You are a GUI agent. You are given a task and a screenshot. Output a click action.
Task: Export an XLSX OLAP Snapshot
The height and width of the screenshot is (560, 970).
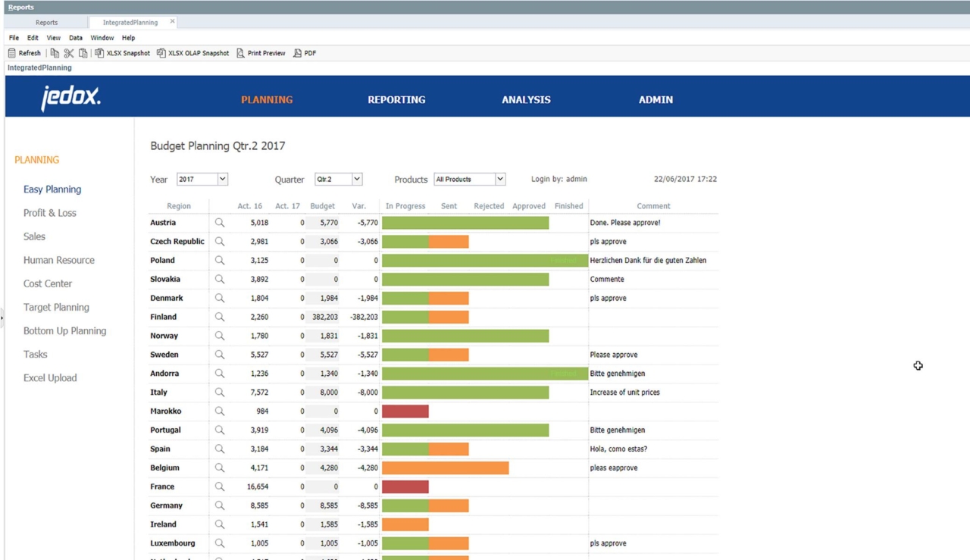(x=192, y=53)
